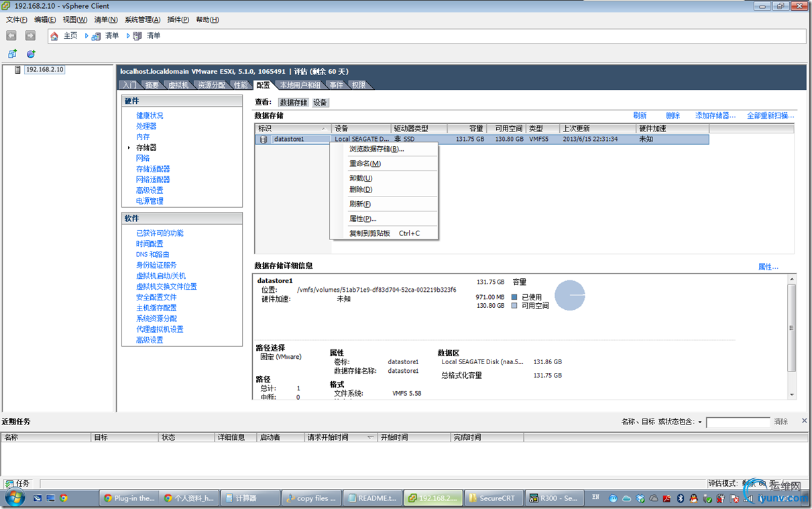Click the 2013/6/15 22:31:34 update cell
The width and height of the screenshot is (812, 509).
coord(590,139)
